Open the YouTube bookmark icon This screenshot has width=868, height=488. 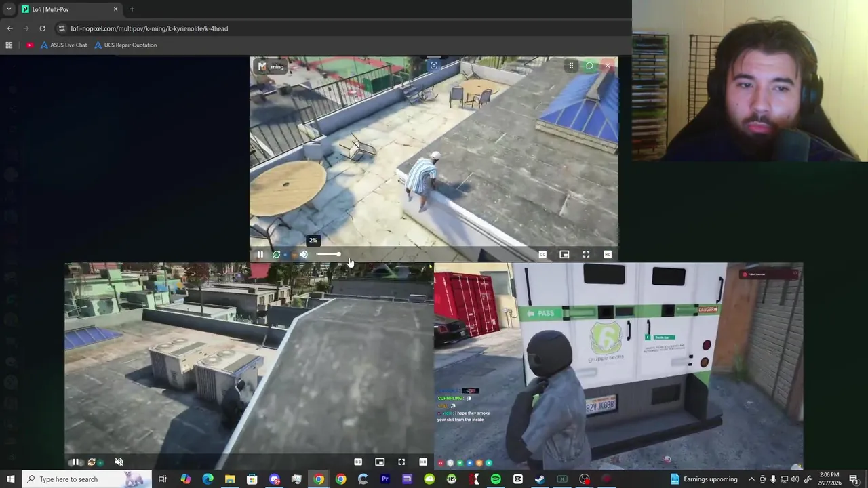click(30, 45)
